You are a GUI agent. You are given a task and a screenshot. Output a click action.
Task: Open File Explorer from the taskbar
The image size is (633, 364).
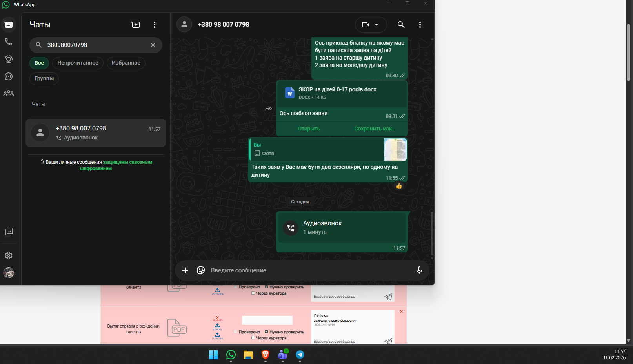(248, 355)
